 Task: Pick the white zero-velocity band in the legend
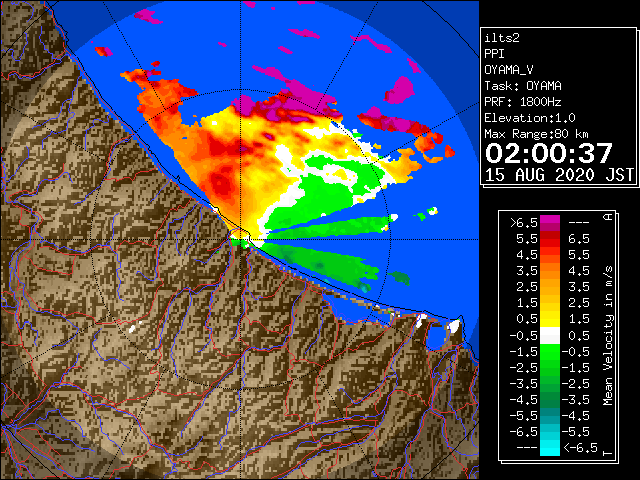pos(550,336)
